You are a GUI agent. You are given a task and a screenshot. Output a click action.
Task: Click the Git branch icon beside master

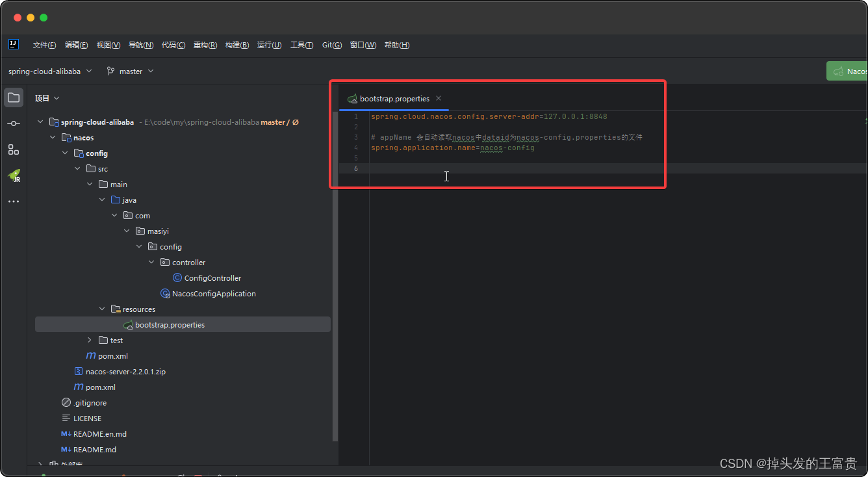click(111, 71)
